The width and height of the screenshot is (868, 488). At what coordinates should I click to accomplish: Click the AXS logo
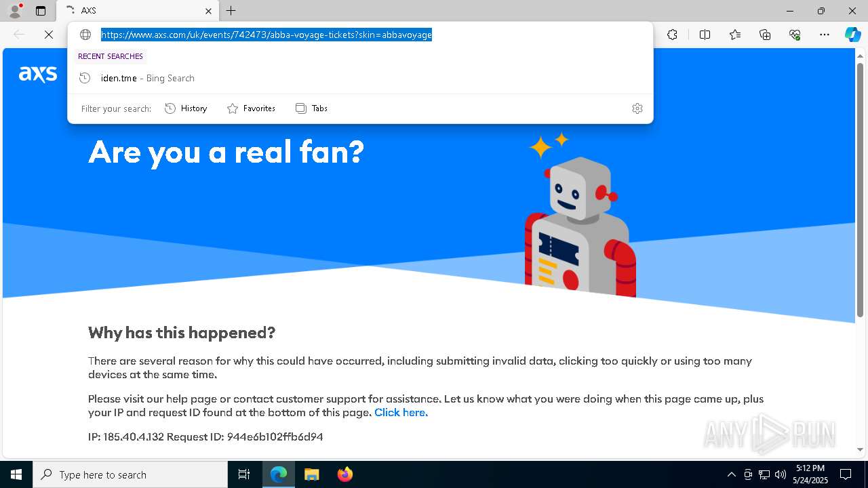point(38,74)
